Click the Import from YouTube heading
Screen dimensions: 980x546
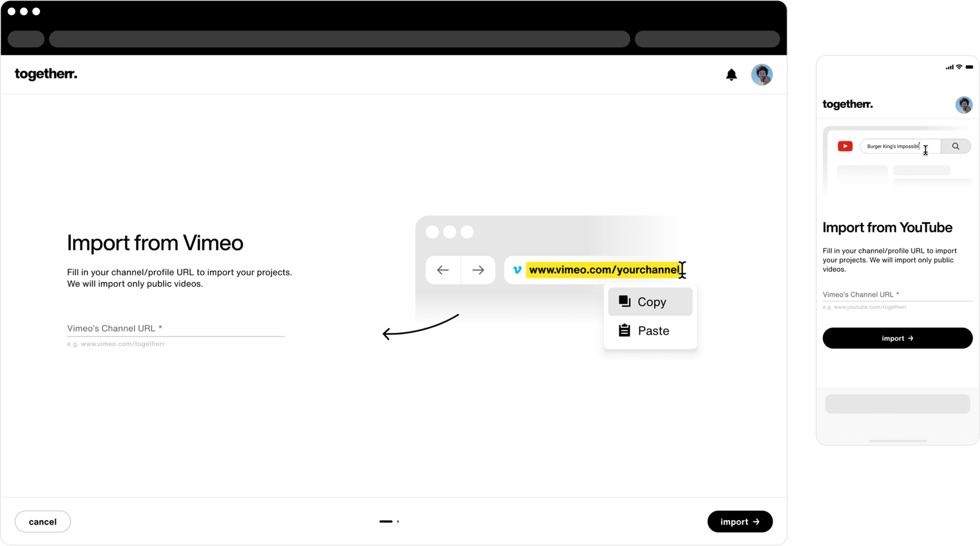(888, 227)
